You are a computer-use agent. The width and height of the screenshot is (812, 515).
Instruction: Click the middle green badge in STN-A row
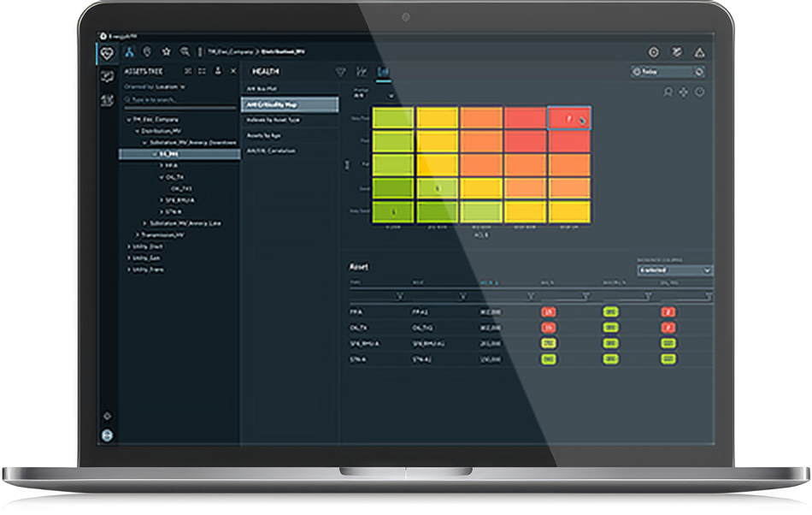610,358
